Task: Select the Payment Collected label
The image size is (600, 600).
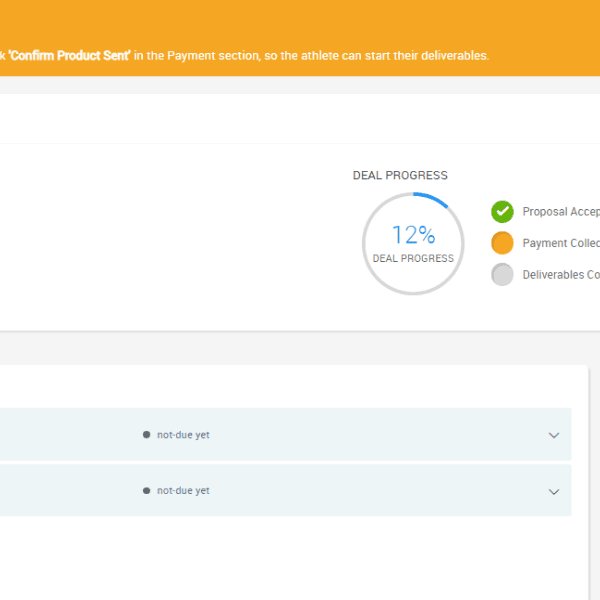Action: coord(560,243)
